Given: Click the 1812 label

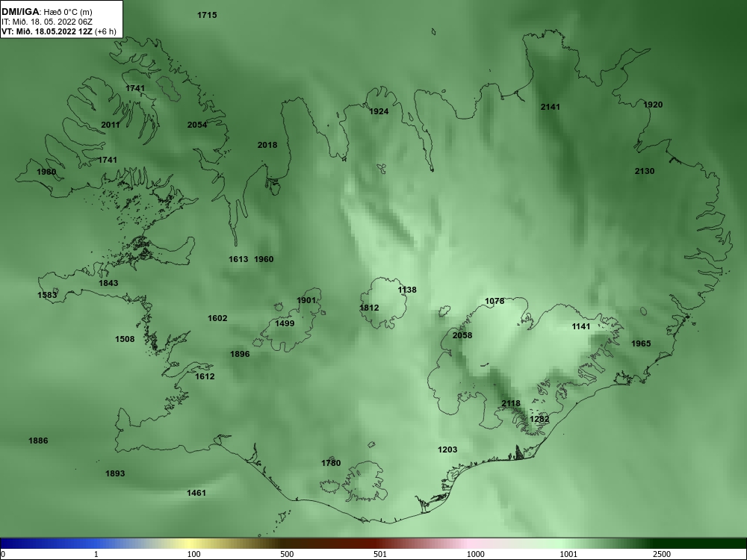Looking at the screenshot, I should click(x=369, y=308).
